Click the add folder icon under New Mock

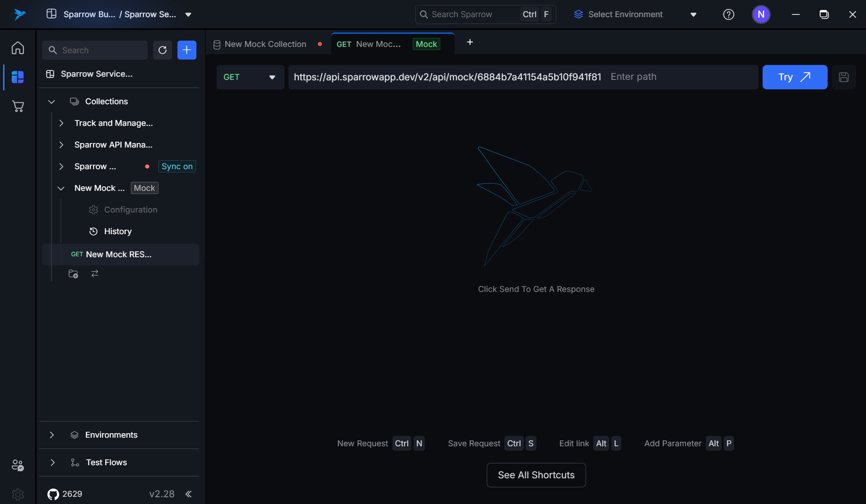point(73,274)
